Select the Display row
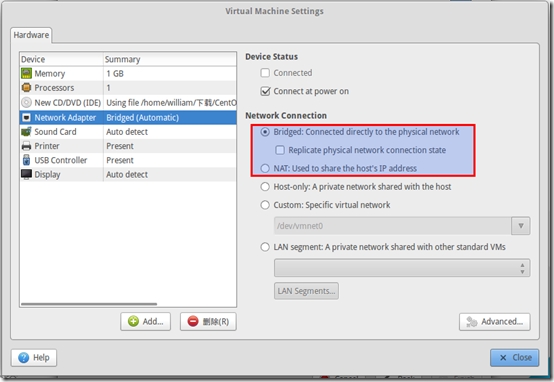The height and width of the screenshot is (382, 554). (128, 174)
